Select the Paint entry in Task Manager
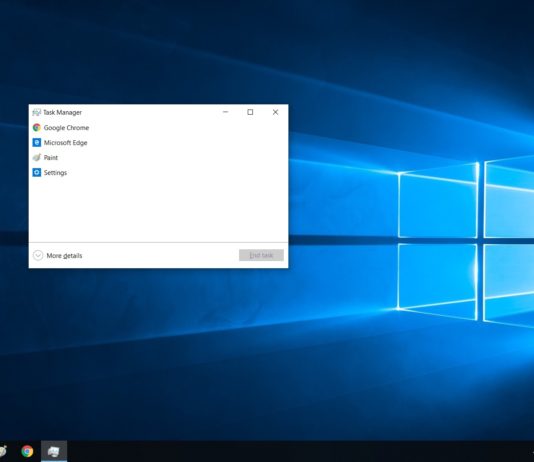 point(158,158)
